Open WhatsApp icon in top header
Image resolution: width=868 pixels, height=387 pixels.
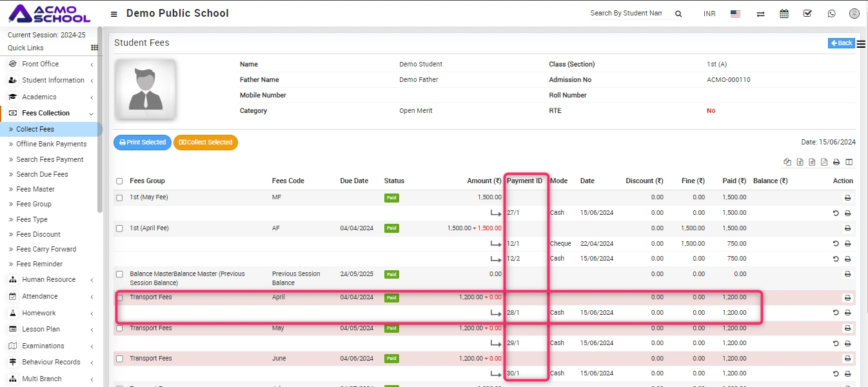pyautogui.click(x=831, y=14)
